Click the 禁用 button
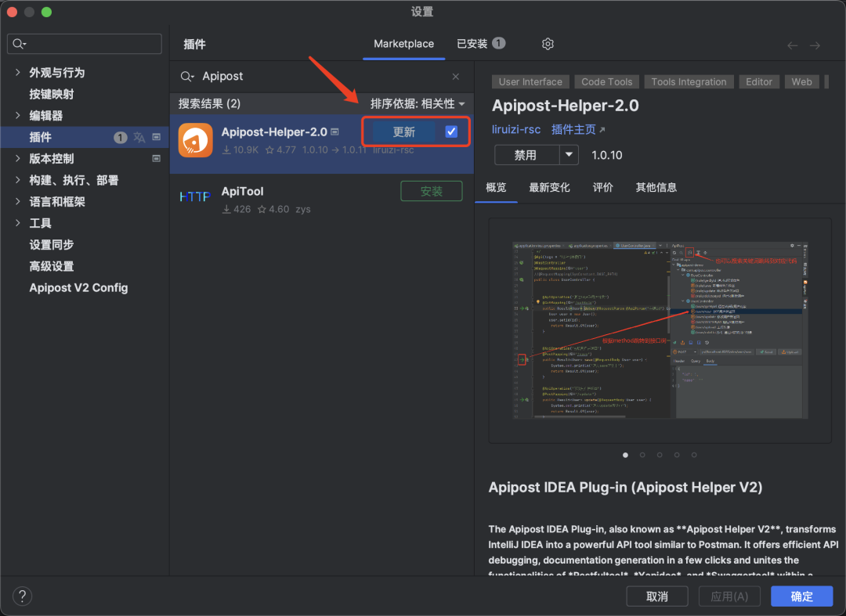846x616 pixels. [x=526, y=155]
